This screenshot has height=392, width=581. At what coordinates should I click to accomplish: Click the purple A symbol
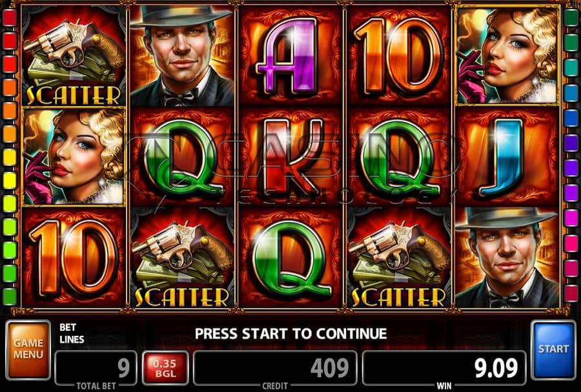coord(290,56)
